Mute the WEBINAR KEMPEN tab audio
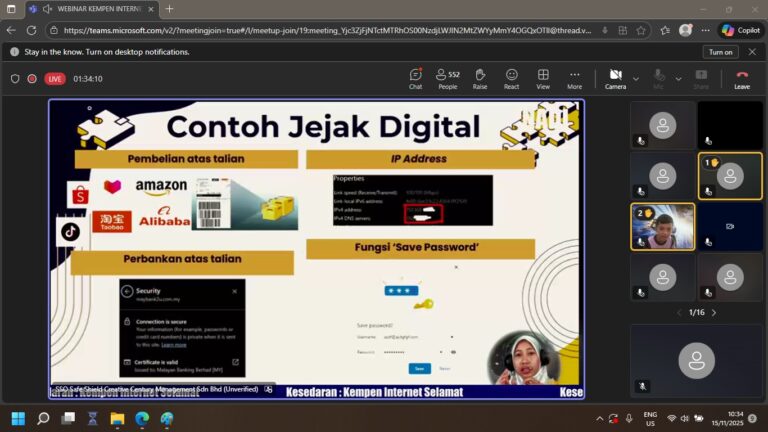768x432 pixels. (47, 9)
